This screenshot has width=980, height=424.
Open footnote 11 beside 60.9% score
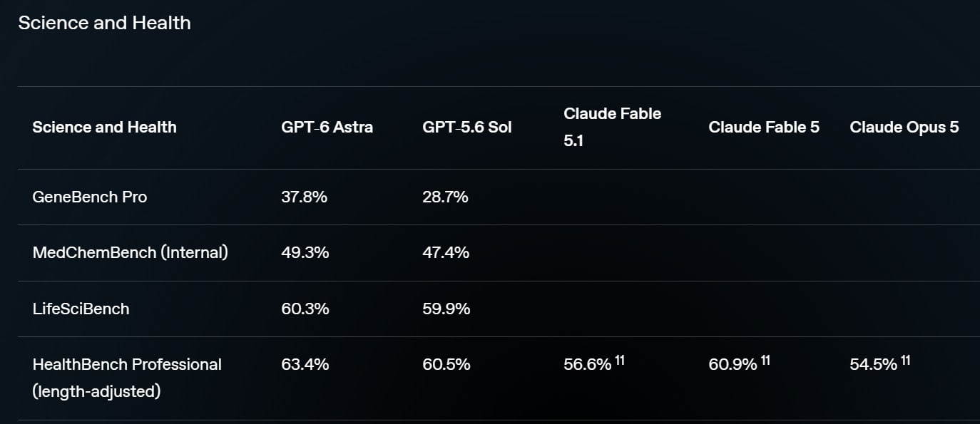point(765,361)
